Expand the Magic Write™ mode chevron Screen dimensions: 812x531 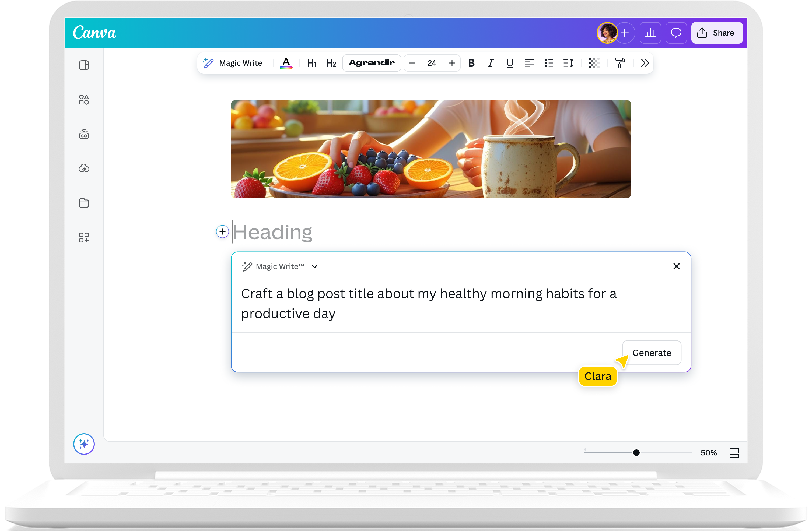click(314, 266)
